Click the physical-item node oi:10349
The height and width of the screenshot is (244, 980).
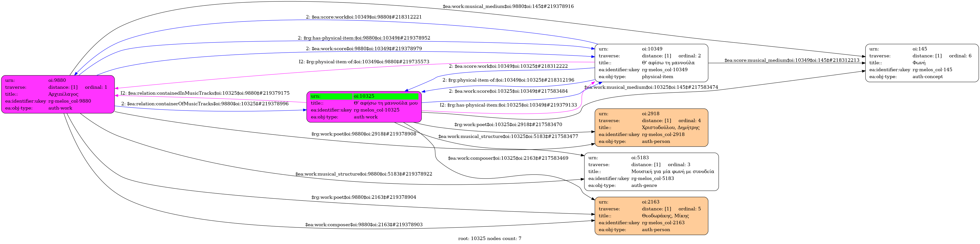coord(651,63)
